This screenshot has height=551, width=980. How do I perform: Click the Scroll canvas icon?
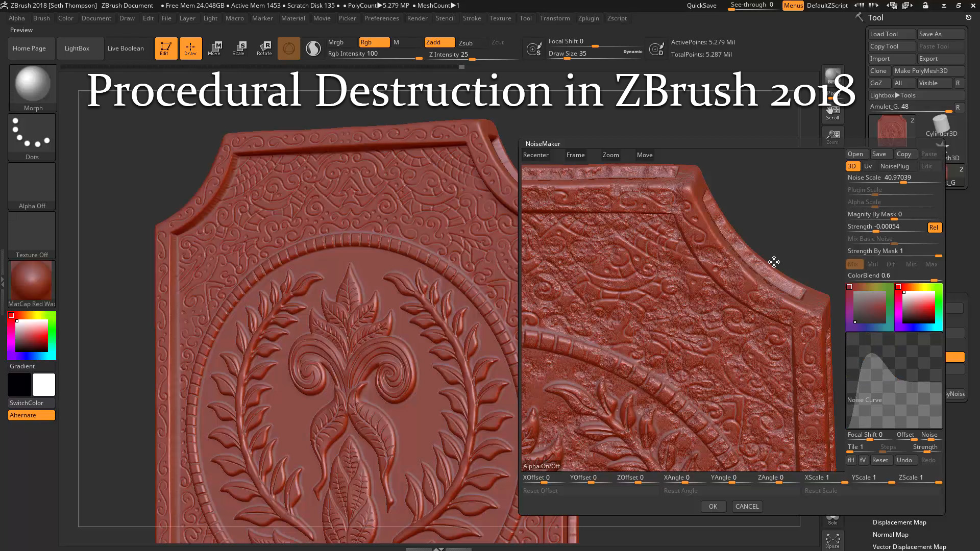(x=832, y=113)
